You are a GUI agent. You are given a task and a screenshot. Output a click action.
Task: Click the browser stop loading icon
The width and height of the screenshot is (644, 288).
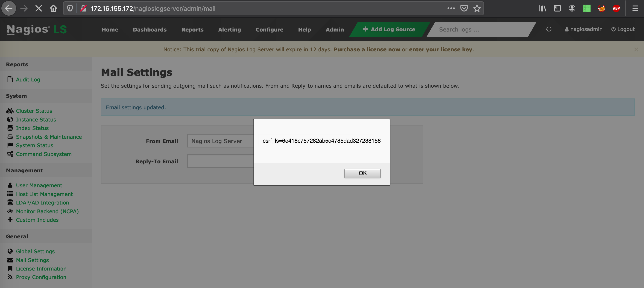click(x=38, y=9)
